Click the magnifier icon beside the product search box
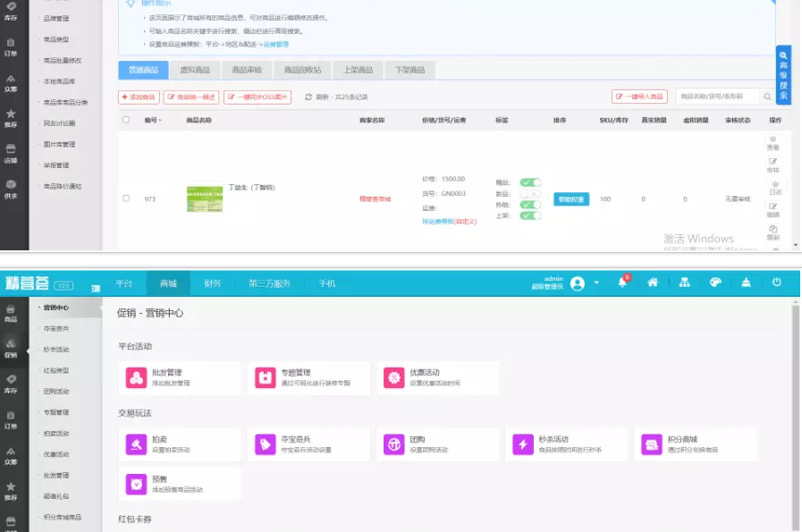This screenshot has width=802, height=532. pyautogui.click(x=767, y=97)
